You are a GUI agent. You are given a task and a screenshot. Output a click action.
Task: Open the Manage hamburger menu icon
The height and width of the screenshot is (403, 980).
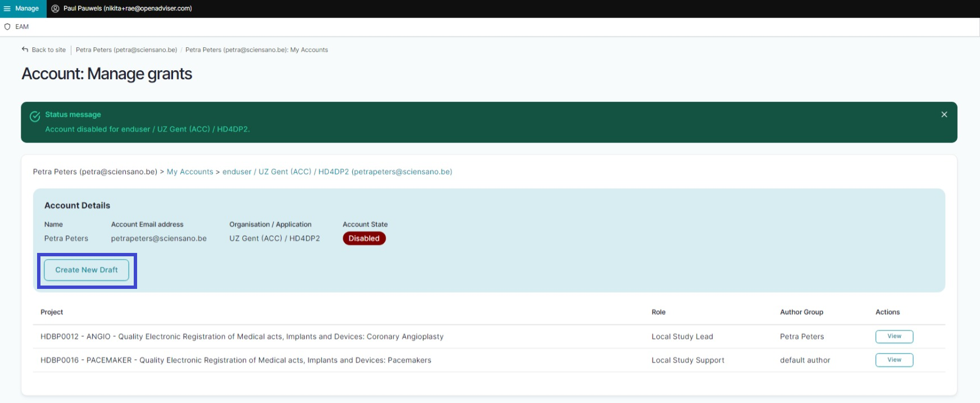(x=7, y=8)
